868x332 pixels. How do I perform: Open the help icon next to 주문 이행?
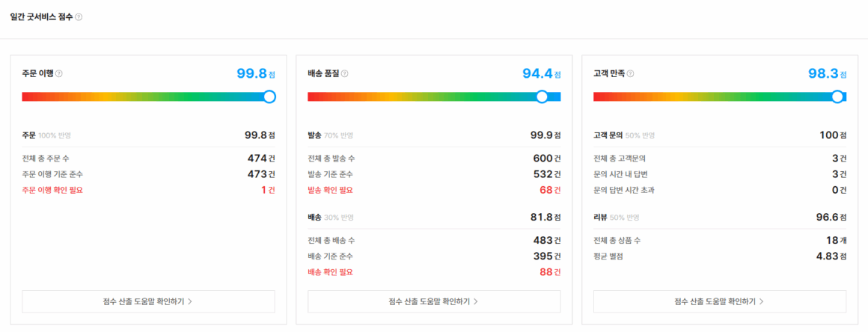(59, 73)
